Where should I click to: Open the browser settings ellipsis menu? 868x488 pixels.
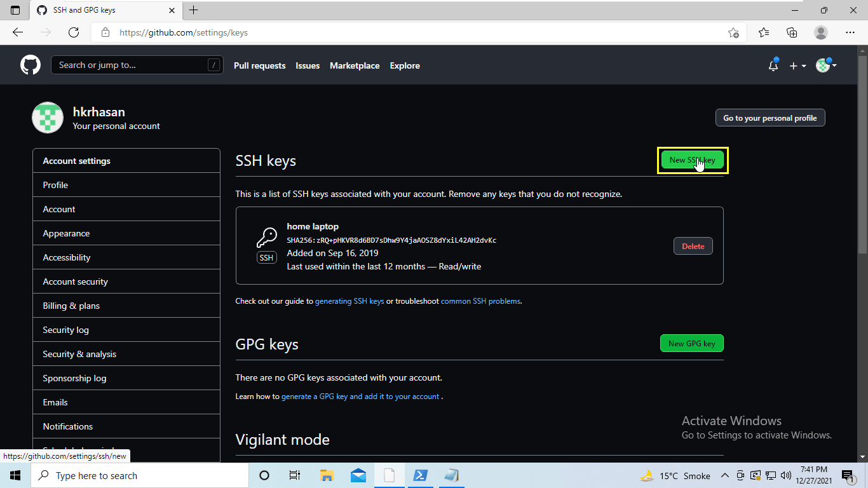(850, 32)
